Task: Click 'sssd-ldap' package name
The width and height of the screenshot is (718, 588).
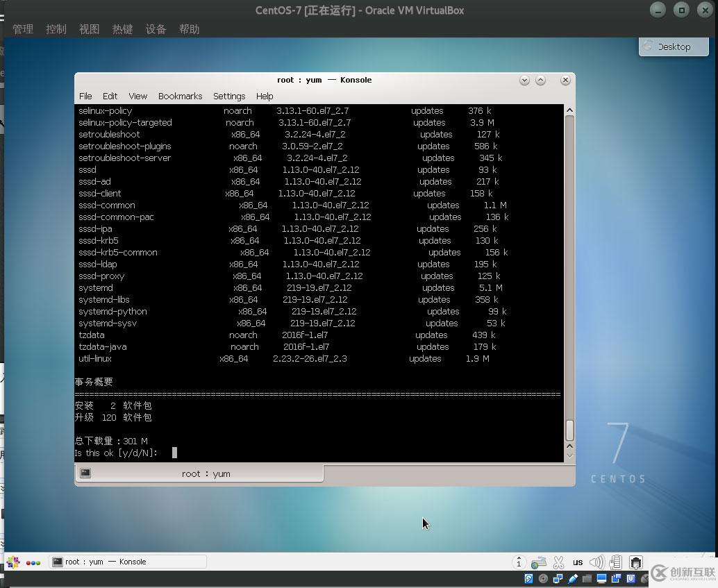Action: point(97,264)
